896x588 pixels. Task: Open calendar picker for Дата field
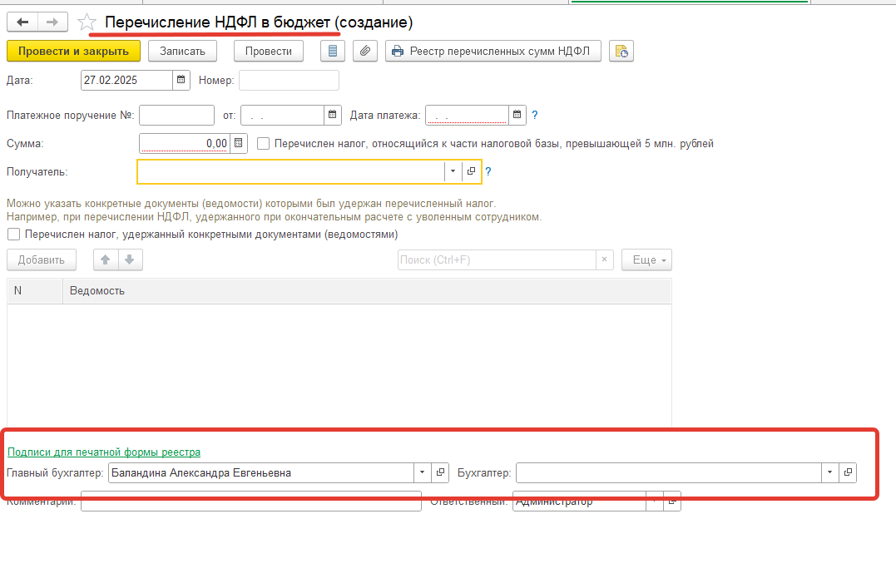tap(181, 81)
